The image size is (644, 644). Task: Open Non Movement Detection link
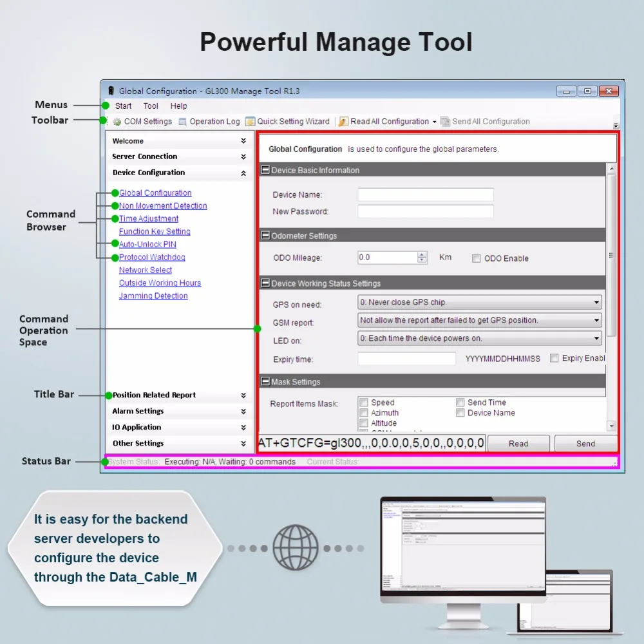[x=163, y=205]
